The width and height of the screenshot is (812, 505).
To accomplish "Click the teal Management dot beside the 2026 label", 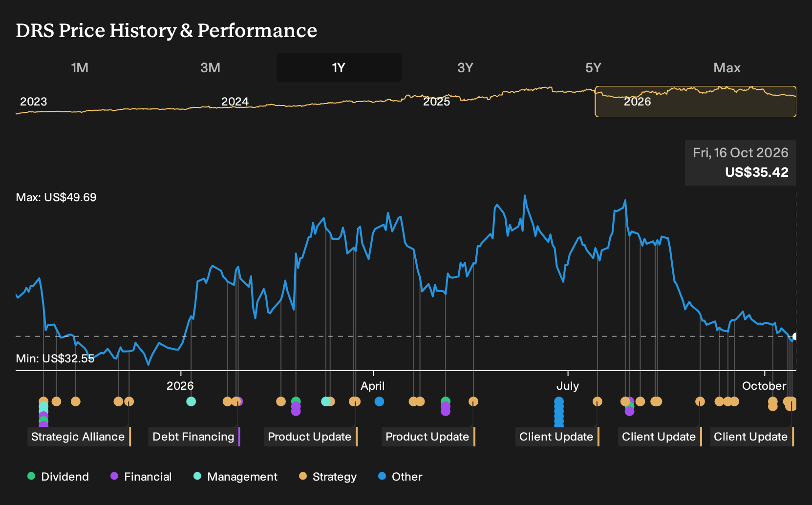I will [191, 401].
